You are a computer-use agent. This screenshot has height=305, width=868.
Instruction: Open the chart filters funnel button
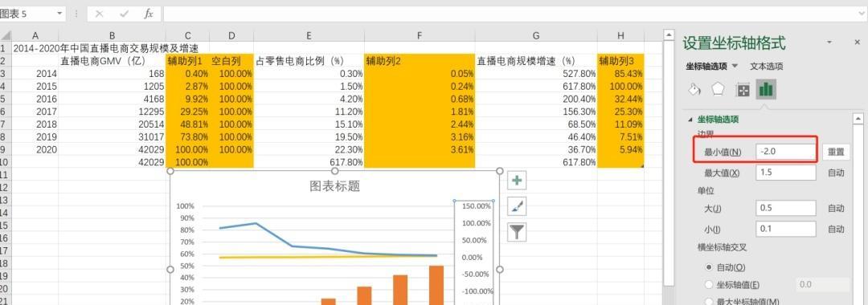[517, 232]
